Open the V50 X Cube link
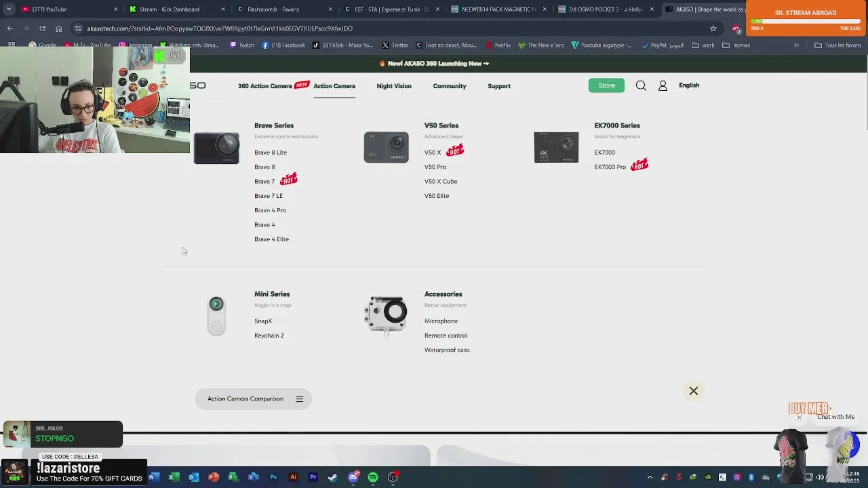868x488 pixels. (x=441, y=182)
